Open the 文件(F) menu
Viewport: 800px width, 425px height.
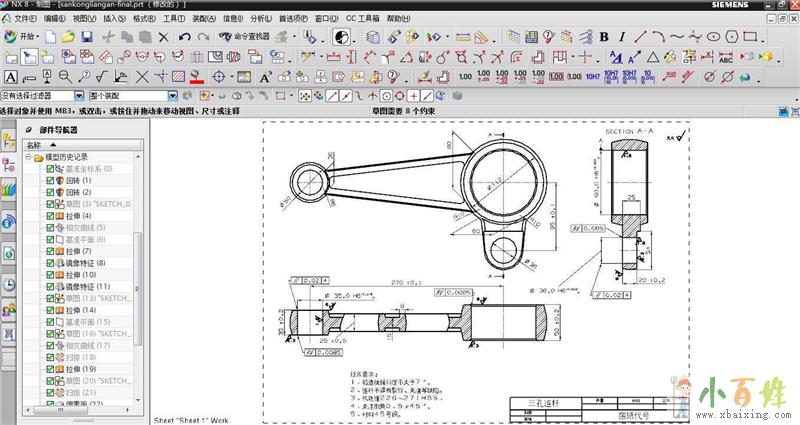click(24, 18)
